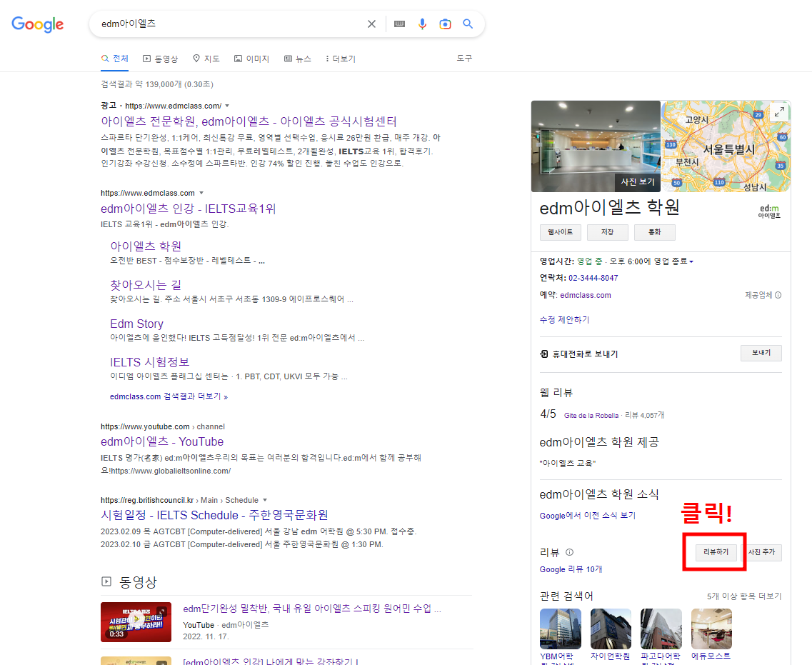The height and width of the screenshot is (665, 812).
Task: Open the IELTS 시험정보 sitelink
Action: (x=150, y=362)
